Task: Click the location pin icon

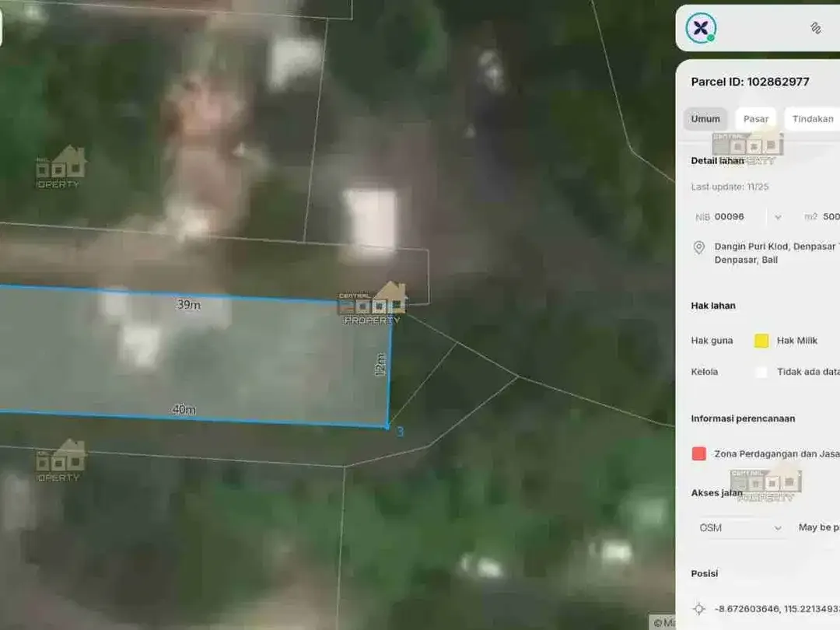Action: (x=698, y=247)
